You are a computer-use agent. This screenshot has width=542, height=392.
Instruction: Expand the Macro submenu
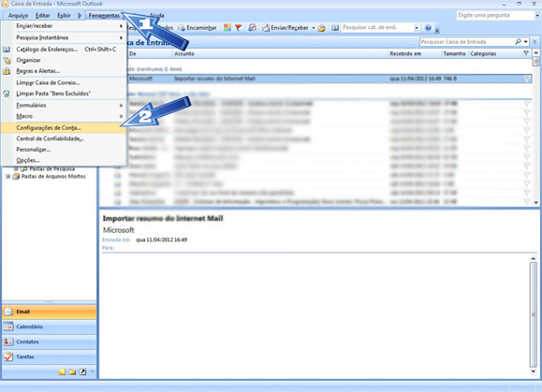(x=64, y=116)
